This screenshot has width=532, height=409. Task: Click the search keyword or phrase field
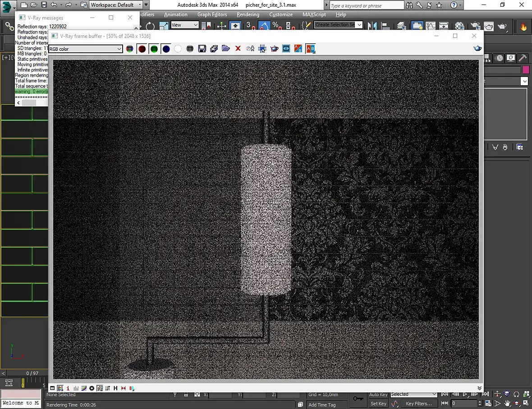coord(367,5)
